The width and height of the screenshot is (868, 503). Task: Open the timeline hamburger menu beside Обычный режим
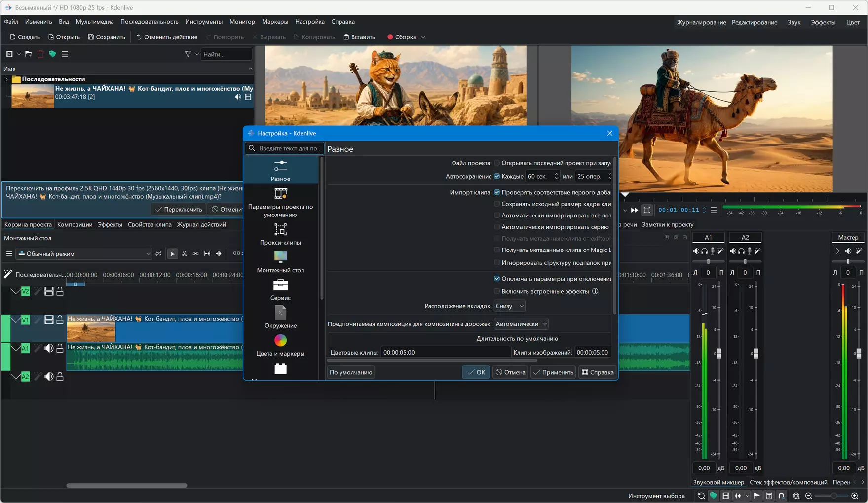(9, 254)
